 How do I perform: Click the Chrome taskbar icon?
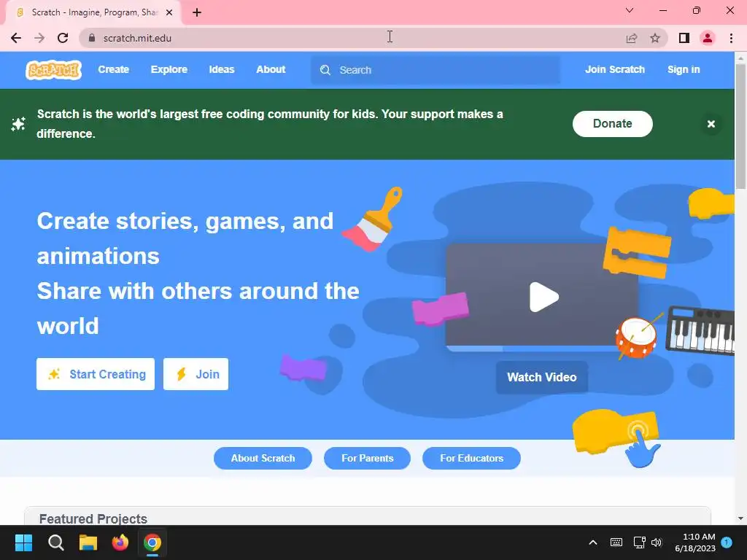pos(152,542)
